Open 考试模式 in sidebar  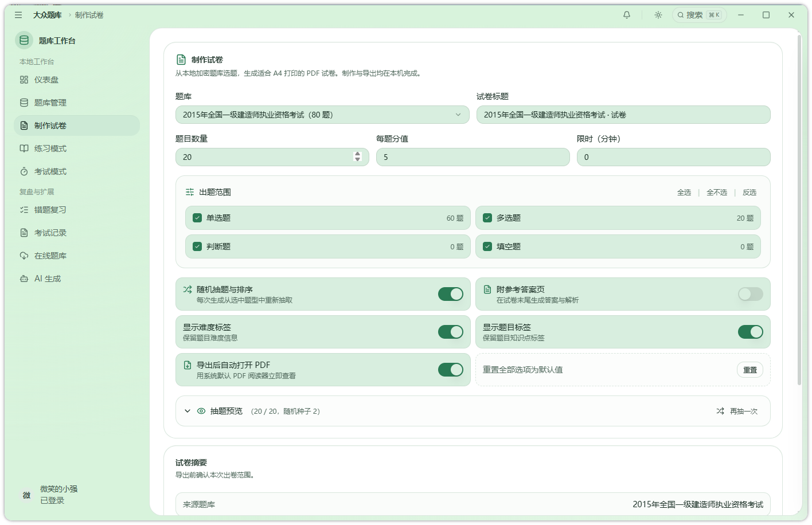pos(77,171)
